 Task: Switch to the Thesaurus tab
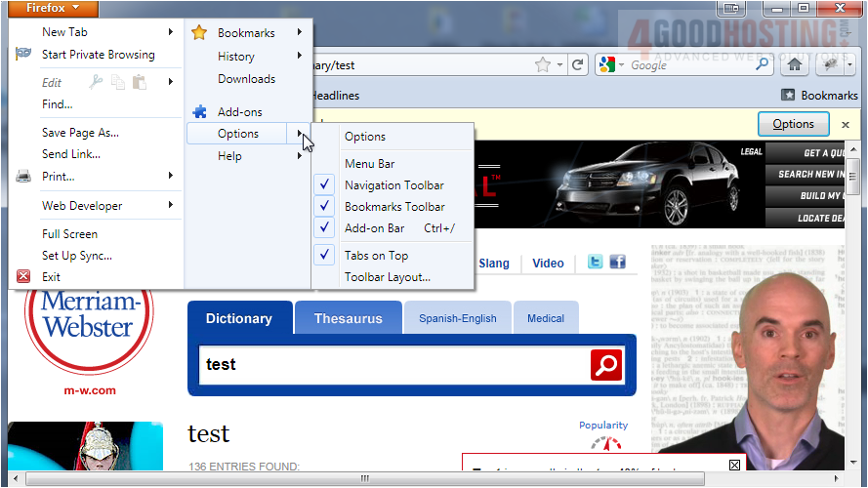[x=348, y=318]
